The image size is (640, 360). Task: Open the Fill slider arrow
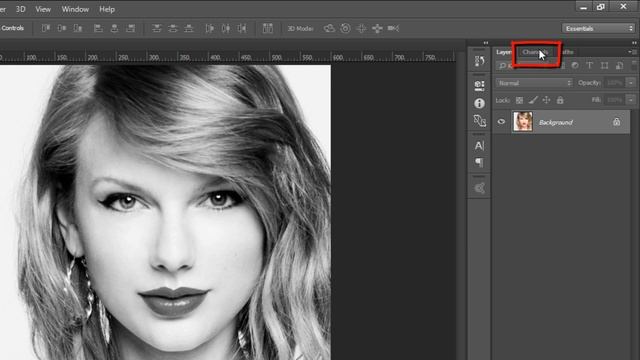(631, 100)
